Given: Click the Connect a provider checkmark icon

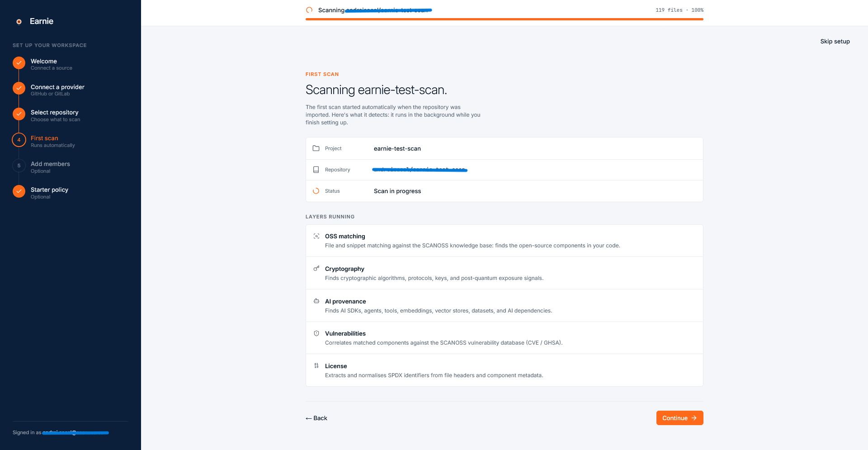Looking at the screenshot, I should 19,88.
